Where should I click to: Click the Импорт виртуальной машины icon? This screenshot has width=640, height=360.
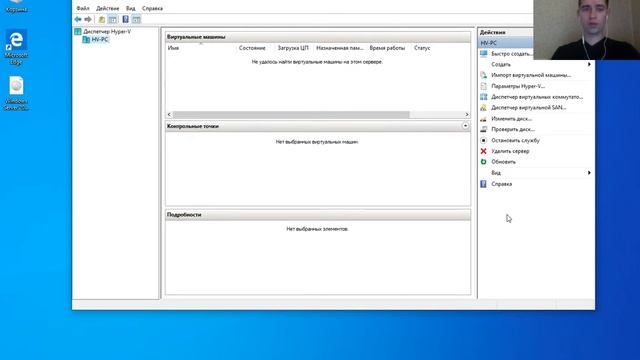click(x=484, y=75)
